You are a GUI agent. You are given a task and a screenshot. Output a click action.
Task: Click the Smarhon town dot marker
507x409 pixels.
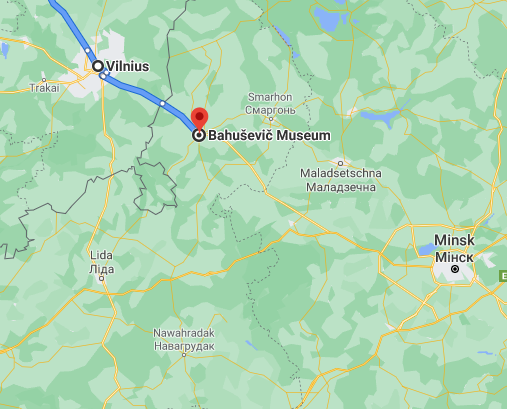(x=271, y=119)
